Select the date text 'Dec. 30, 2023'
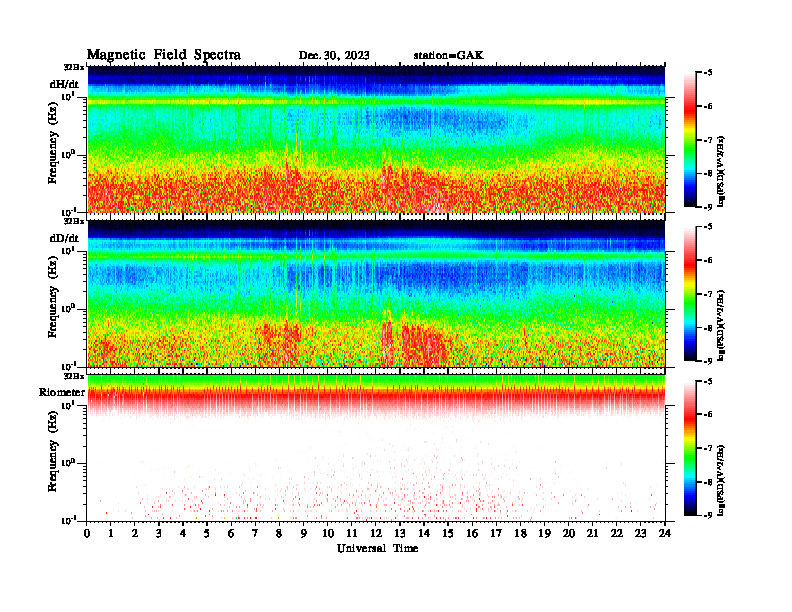This screenshot has width=792, height=612. coord(334,56)
